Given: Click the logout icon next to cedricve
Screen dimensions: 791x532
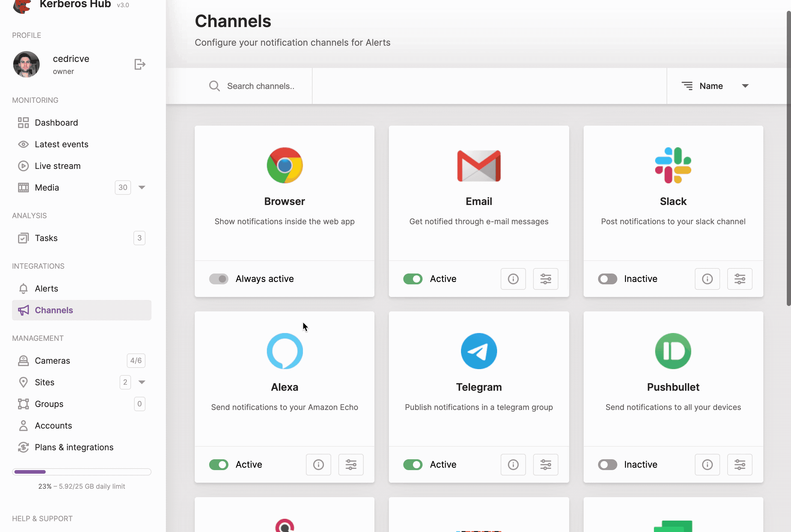Looking at the screenshot, I should click(140, 64).
